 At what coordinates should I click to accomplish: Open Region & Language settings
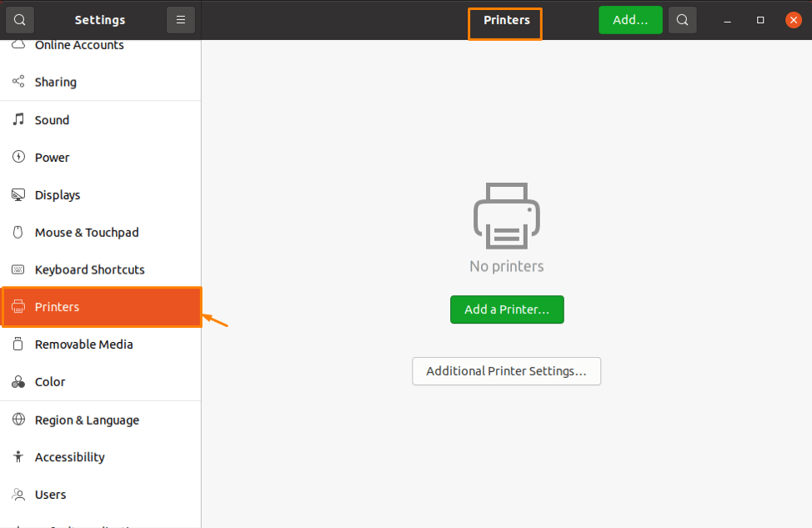point(87,420)
